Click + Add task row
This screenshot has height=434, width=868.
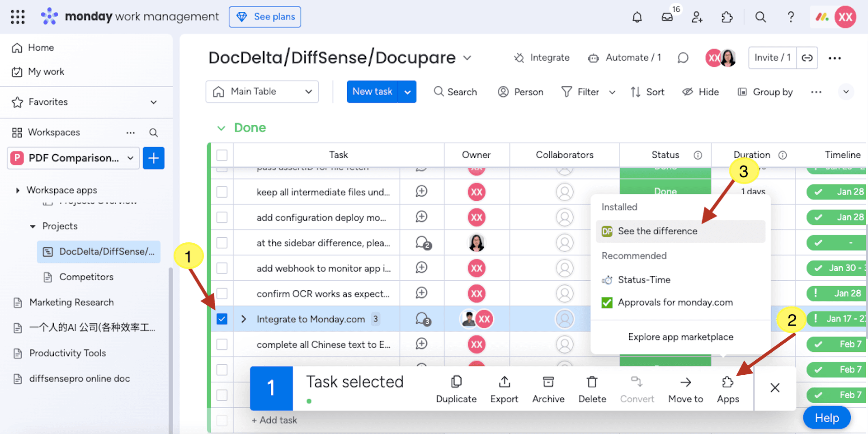click(274, 420)
